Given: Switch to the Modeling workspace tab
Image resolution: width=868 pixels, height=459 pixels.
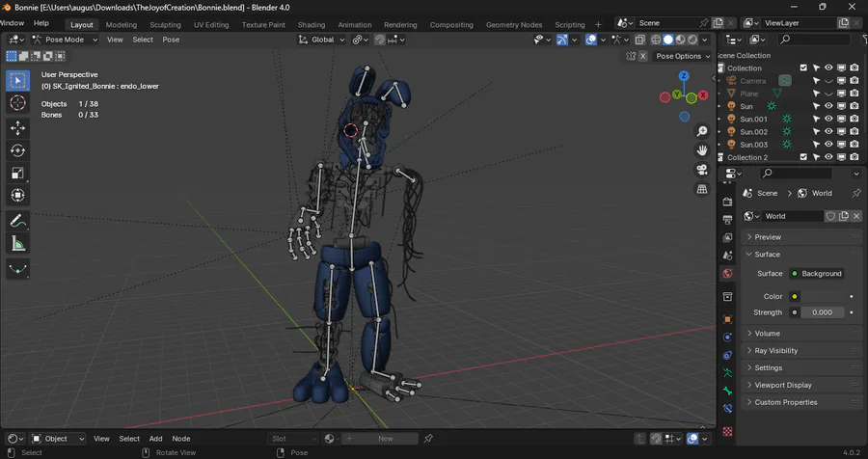Looking at the screenshot, I should coord(122,25).
